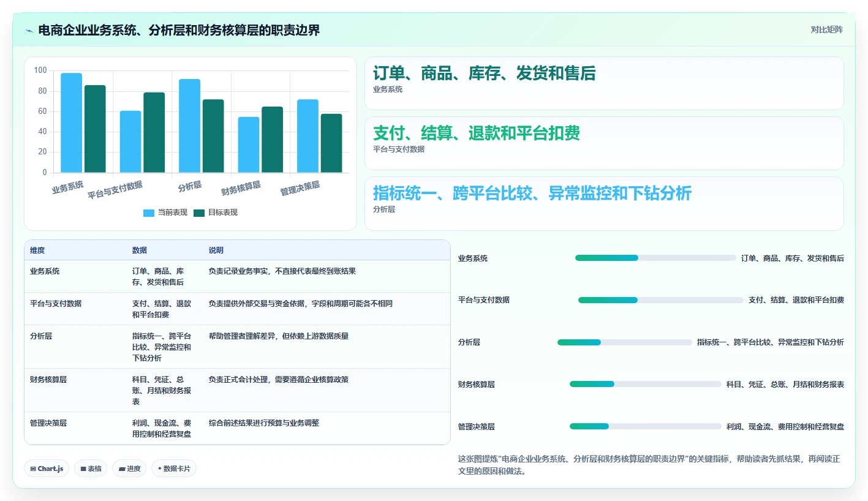Click the 管理决策层 progress bar
The image size is (868, 501).
tap(646, 426)
